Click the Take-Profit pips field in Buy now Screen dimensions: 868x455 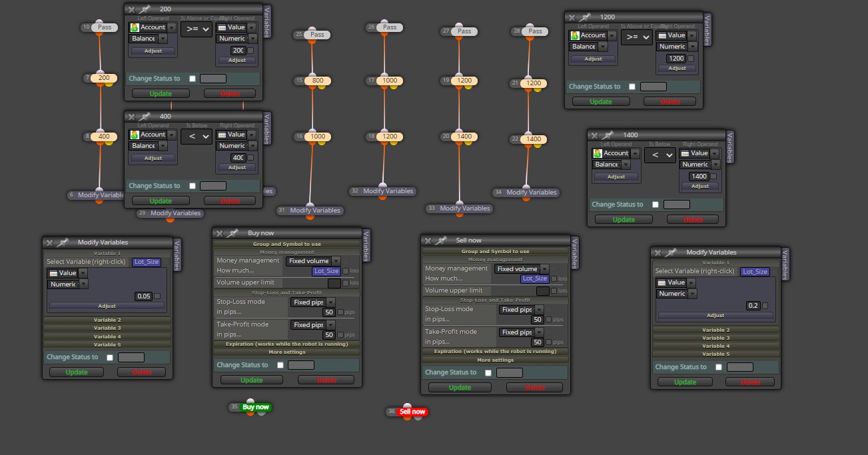(x=329, y=335)
